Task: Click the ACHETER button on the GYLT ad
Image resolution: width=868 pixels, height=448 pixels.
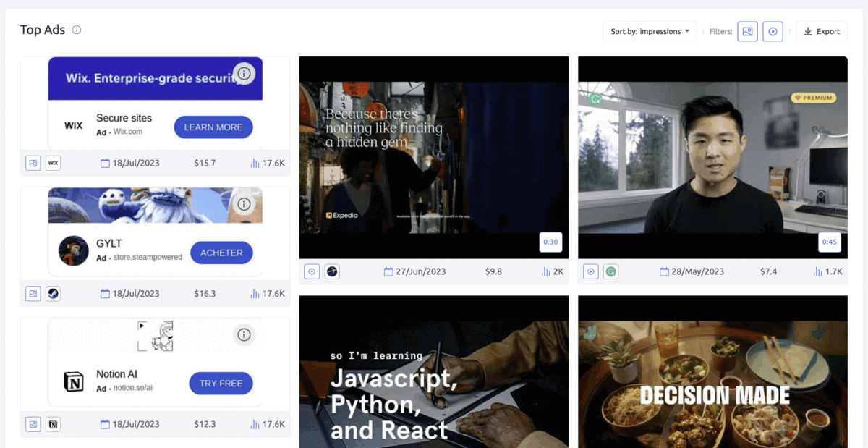Action: click(221, 253)
